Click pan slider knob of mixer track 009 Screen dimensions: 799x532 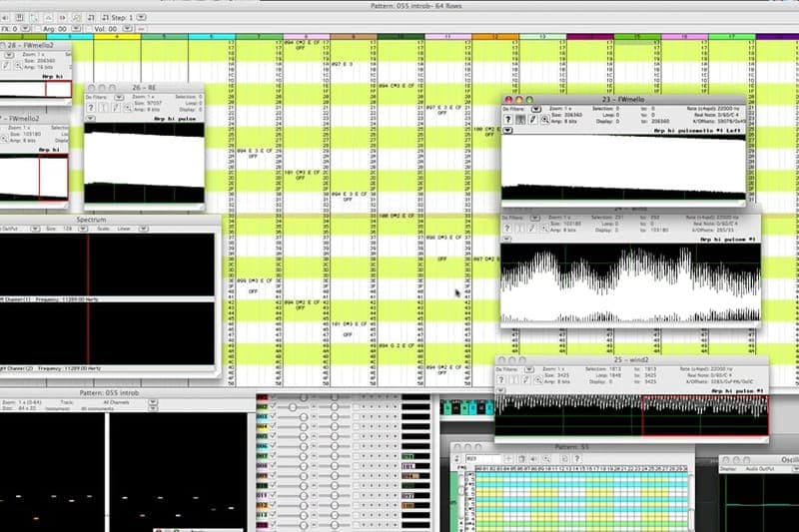tap(335, 475)
